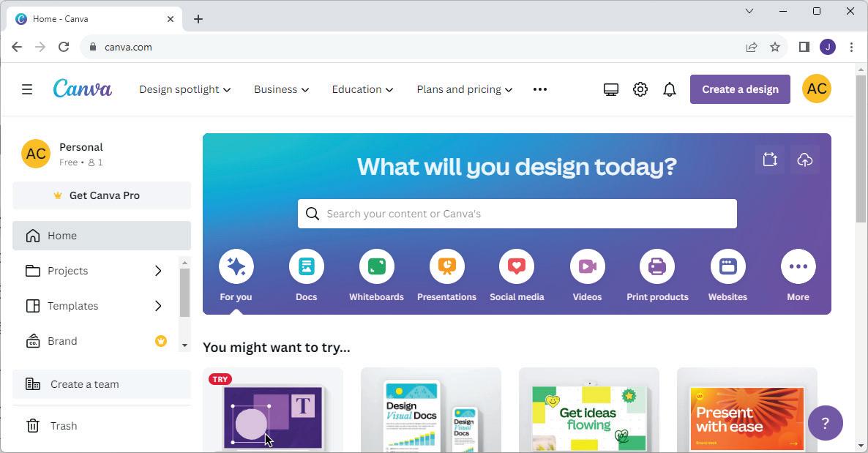The width and height of the screenshot is (868, 453).
Task: Open the desktop app download icon
Action: click(610, 89)
